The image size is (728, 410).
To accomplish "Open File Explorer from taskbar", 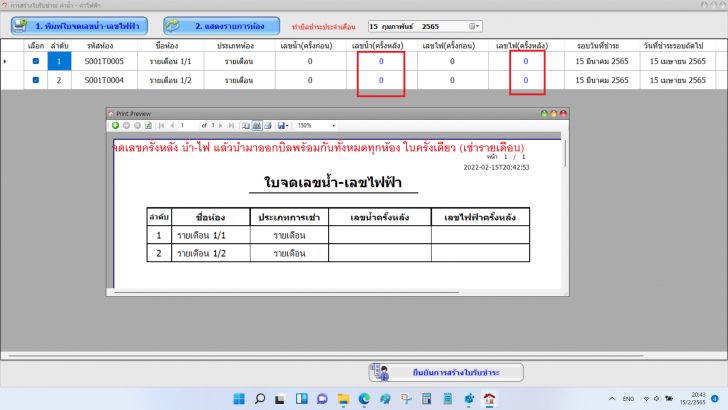I will pyautogui.click(x=343, y=399).
